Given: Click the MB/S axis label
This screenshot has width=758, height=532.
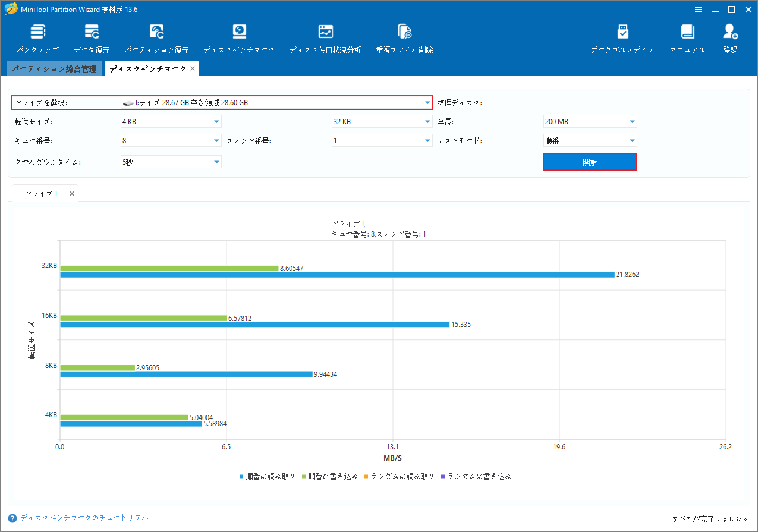Looking at the screenshot, I should click(x=392, y=458).
